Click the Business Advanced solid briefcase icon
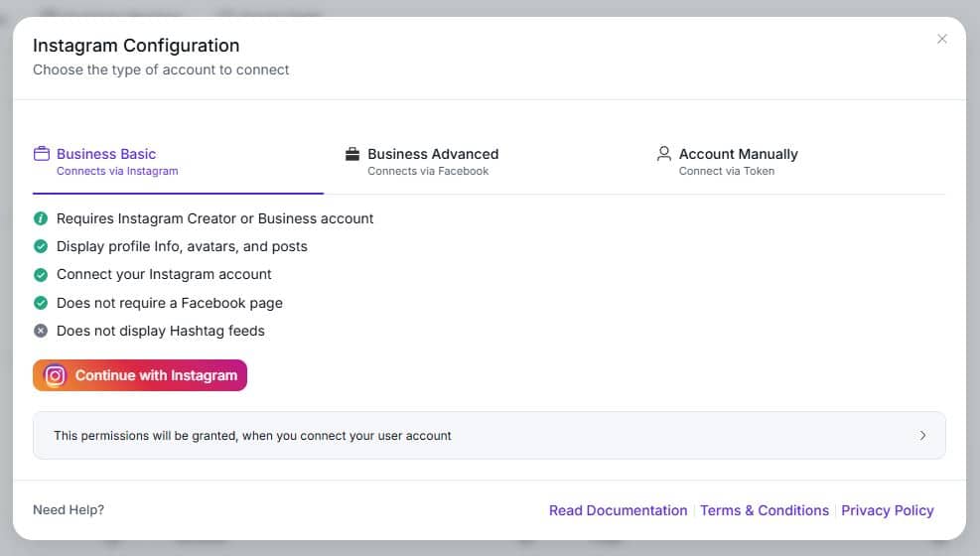This screenshot has height=556, width=980. 352,154
